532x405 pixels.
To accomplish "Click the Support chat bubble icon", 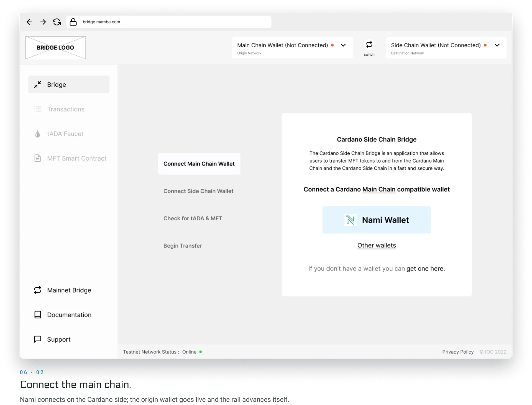I will [x=38, y=339].
